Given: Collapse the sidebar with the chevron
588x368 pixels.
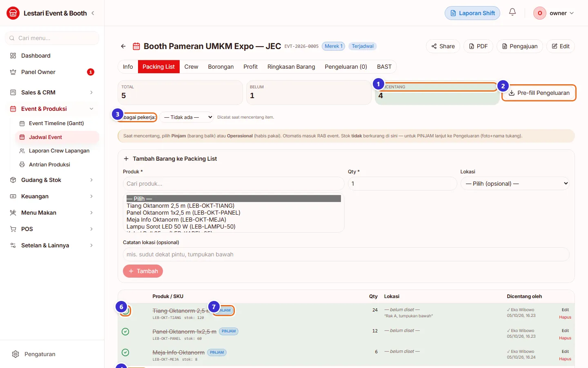Looking at the screenshot, I should pyautogui.click(x=93, y=13).
